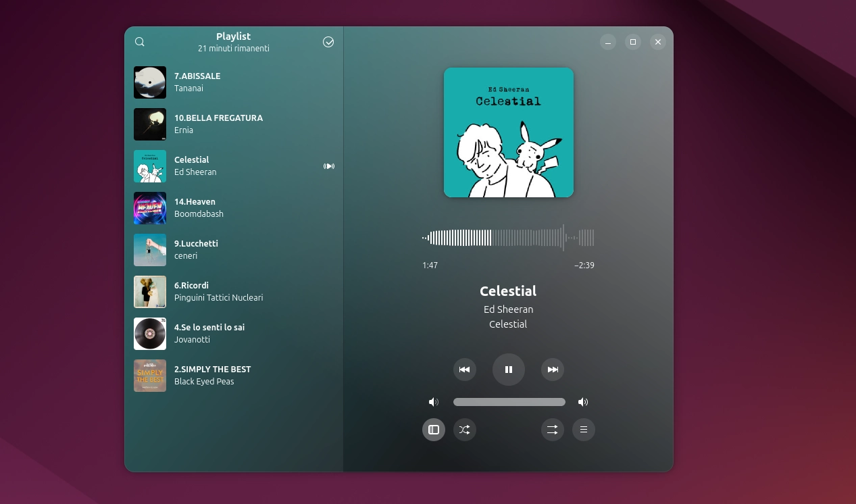Play 2.SIMPLY THE BEST track
The image size is (856, 504).
coord(234,376)
